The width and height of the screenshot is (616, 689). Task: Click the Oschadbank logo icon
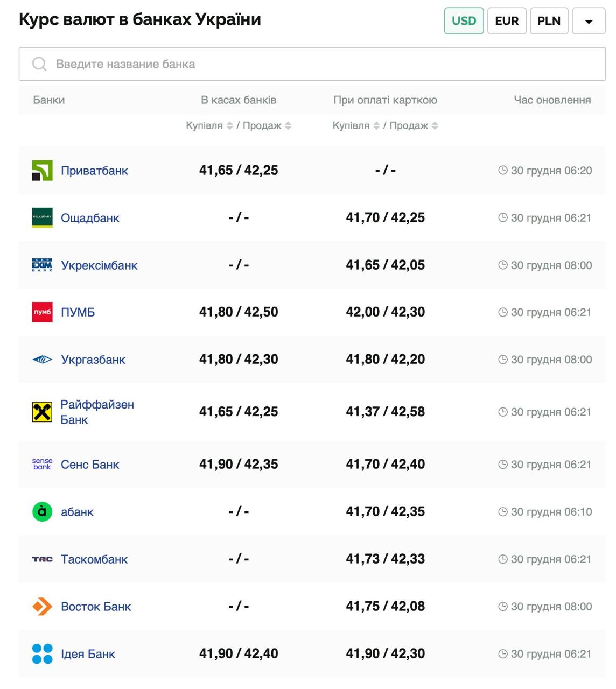click(42, 218)
